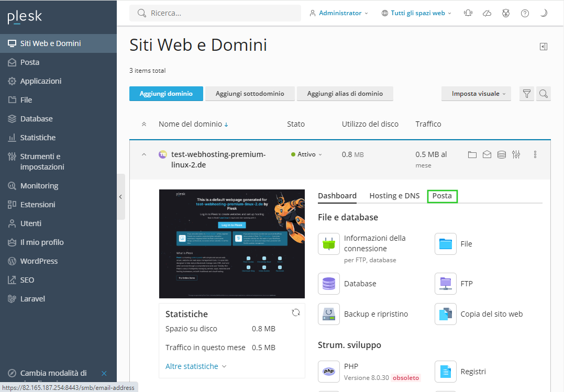Open the FTP tile

[x=454, y=284]
